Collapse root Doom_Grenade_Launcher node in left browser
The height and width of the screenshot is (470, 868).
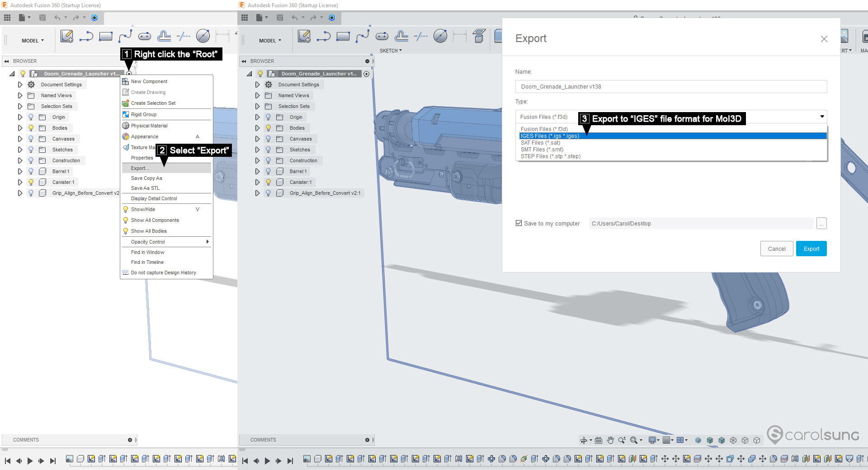tap(12, 74)
